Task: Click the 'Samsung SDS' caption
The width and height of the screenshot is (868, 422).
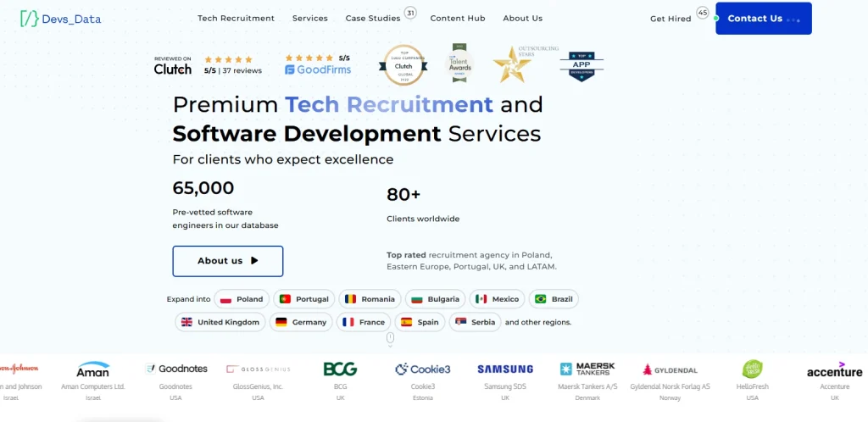Action: (x=505, y=386)
